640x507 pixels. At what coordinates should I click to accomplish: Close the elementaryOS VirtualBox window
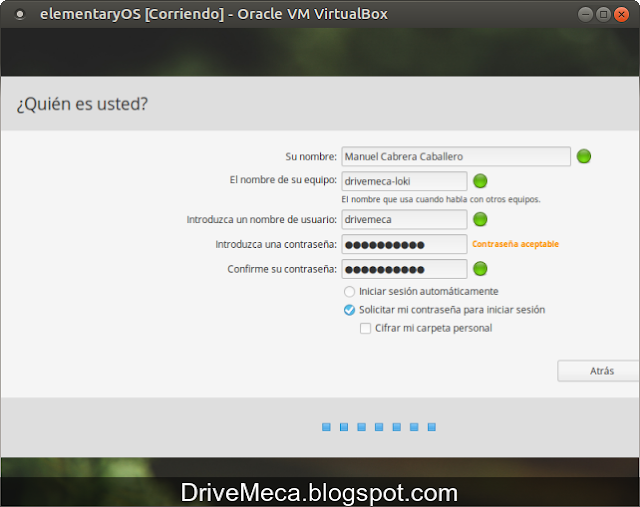tap(622, 15)
